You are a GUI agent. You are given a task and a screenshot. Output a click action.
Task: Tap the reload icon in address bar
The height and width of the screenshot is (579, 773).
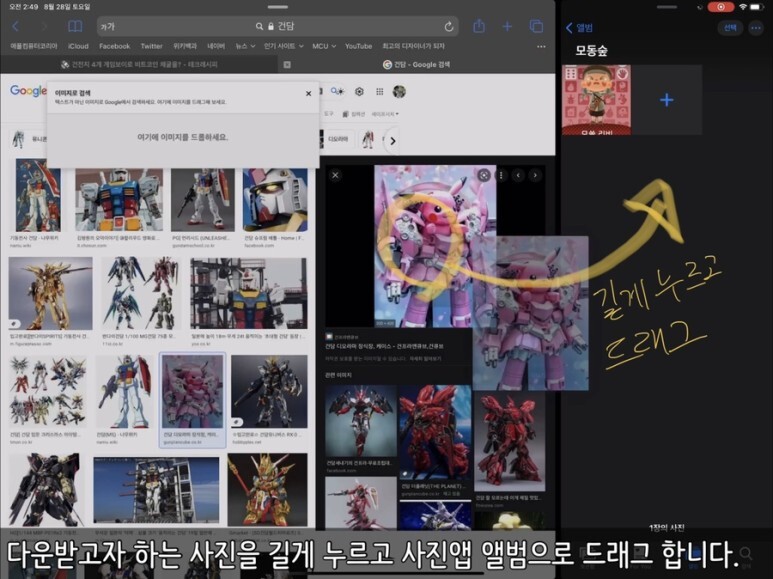tap(449, 27)
